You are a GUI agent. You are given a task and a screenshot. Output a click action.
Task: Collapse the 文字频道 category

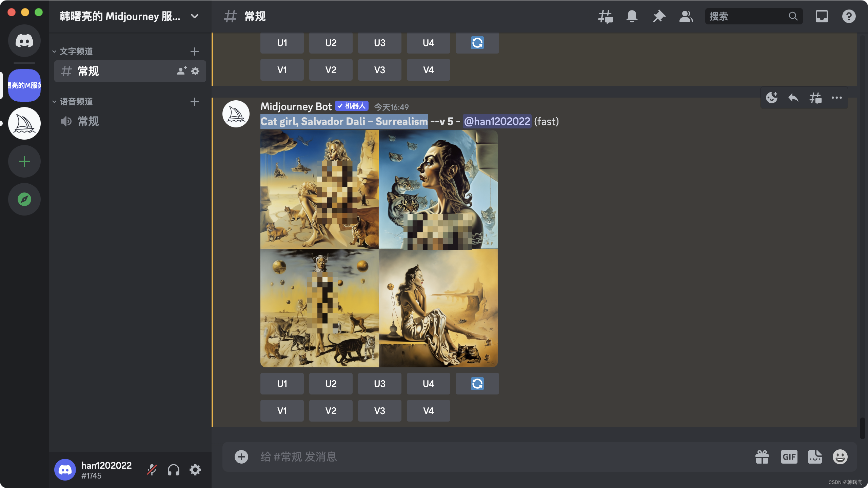(x=76, y=52)
